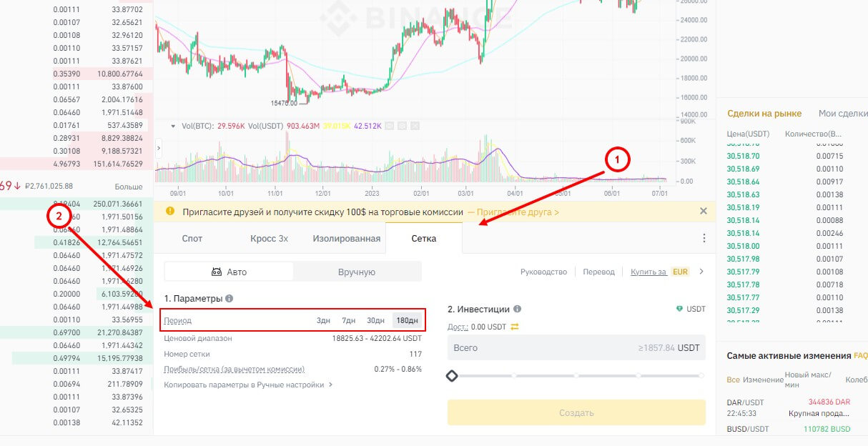
Task: Choose the 30дн period option
Action: click(x=375, y=320)
